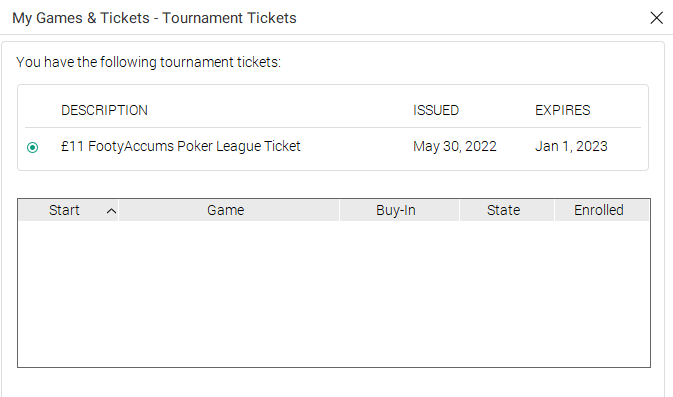Click the divider between Buy-In and State headers
The height and width of the screenshot is (397, 673).
point(459,210)
